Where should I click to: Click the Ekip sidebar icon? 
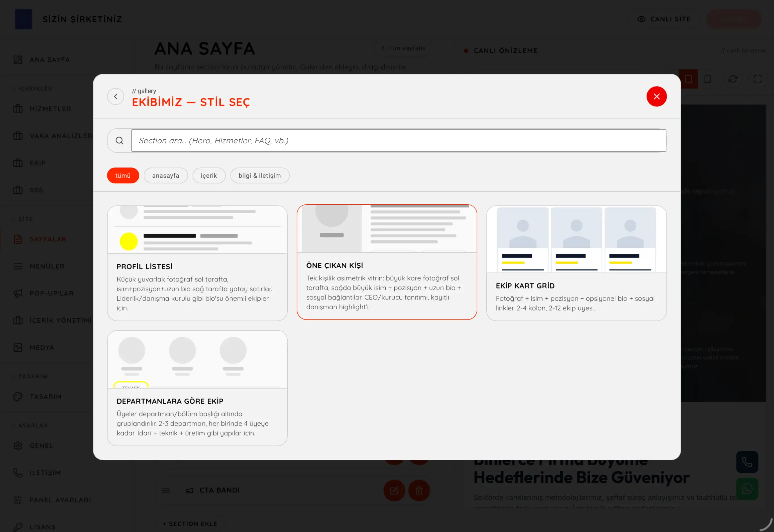[x=18, y=163]
